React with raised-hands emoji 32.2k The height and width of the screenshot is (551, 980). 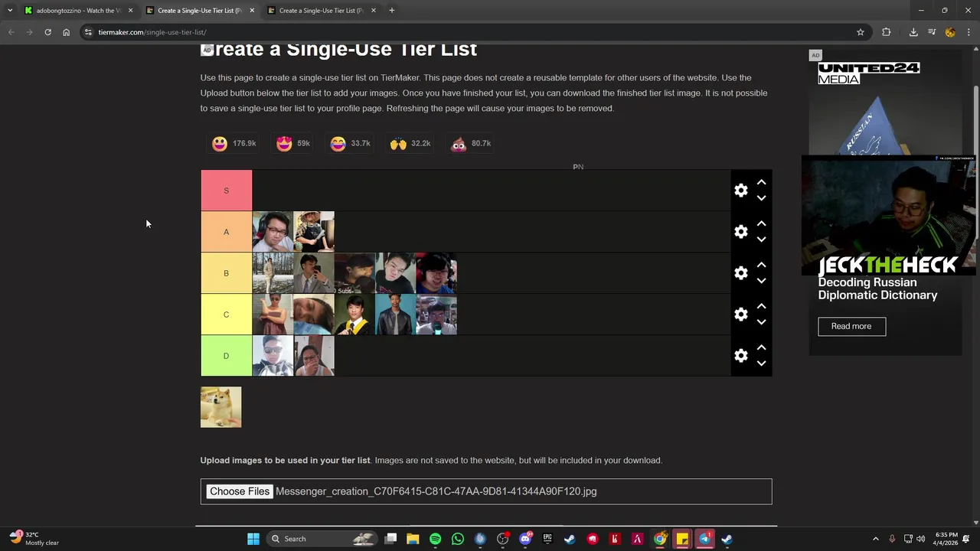tap(410, 144)
